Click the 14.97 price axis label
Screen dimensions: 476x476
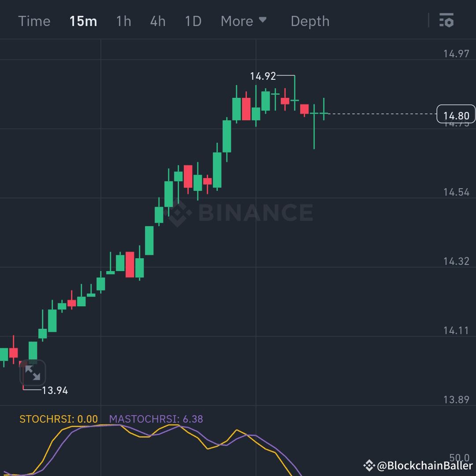point(456,54)
